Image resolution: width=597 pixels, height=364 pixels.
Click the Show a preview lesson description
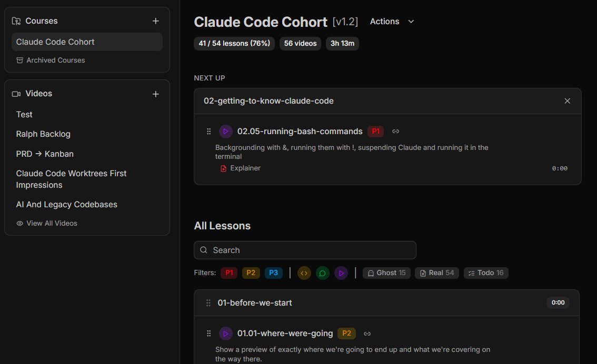click(x=353, y=354)
